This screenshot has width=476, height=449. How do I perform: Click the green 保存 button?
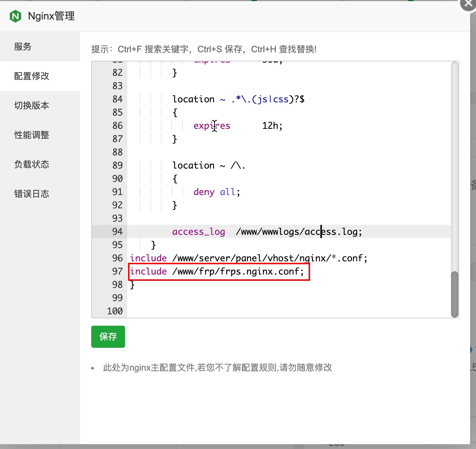point(108,337)
